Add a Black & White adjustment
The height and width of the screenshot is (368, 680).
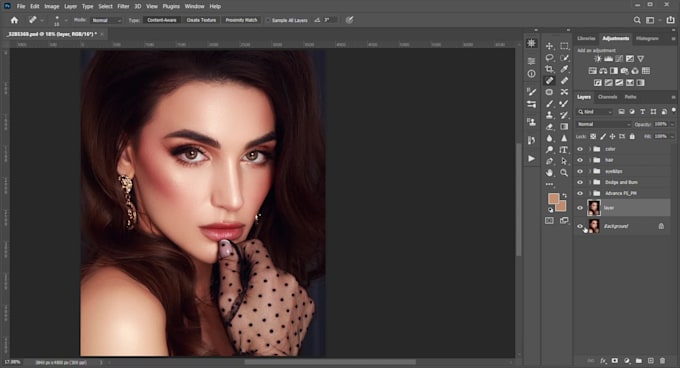click(614, 71)
